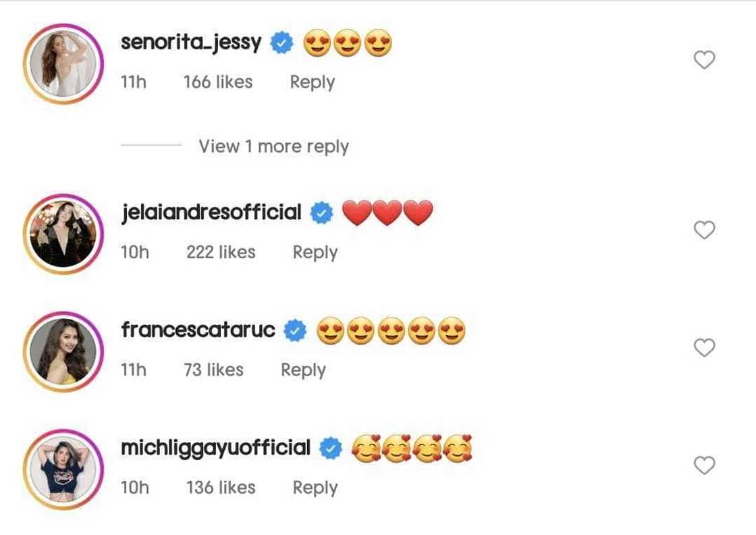Screen dimensions: 756x535
Task: Like francescataruc's comment using heart icon
Action: 704,348
